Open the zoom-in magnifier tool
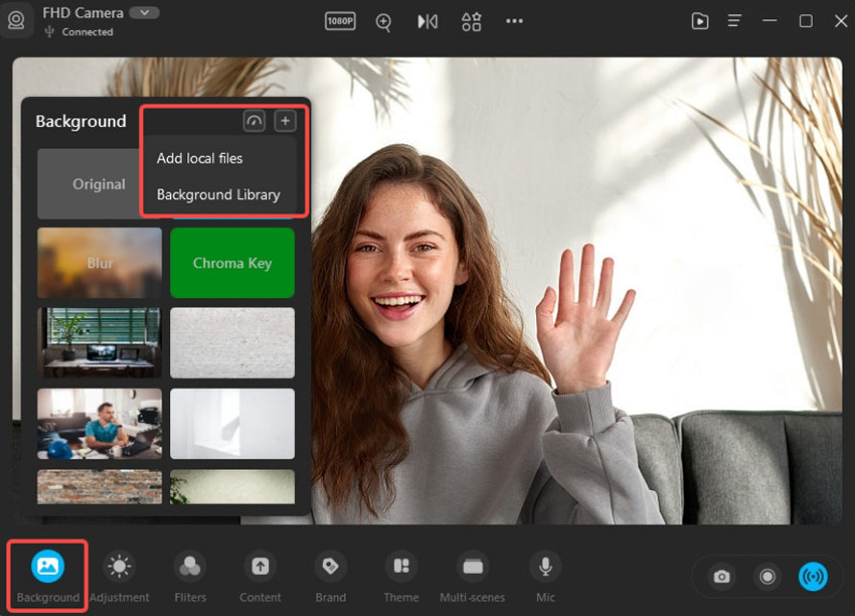 pyautogui.click(x=383, y=22)
